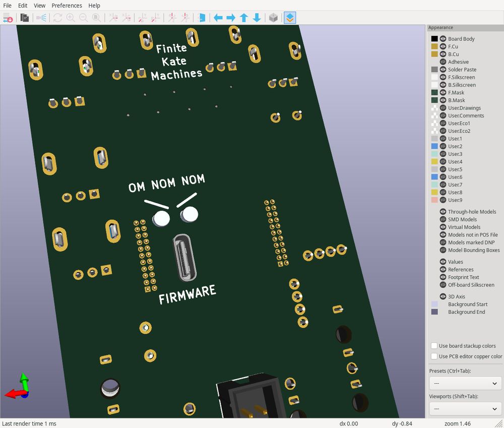Toggle 3D Axis visibility eye

click(443, 296)
